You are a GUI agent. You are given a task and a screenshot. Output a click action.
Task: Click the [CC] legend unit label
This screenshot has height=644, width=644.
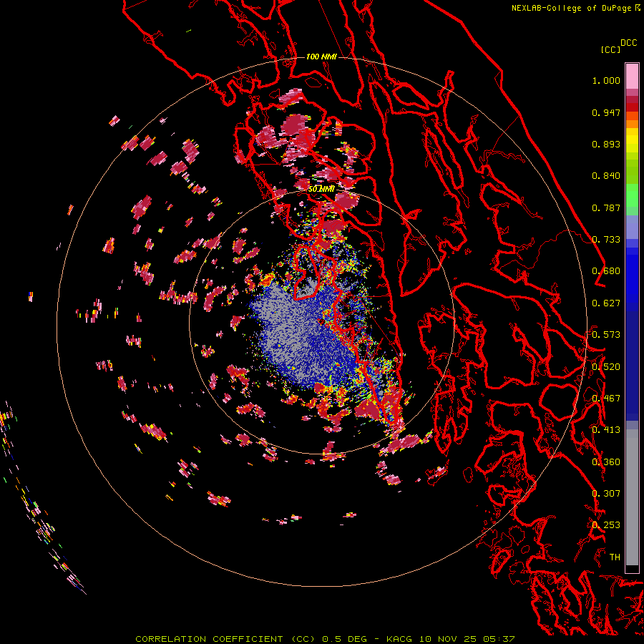pyautogui.click(x=610, y=49)
